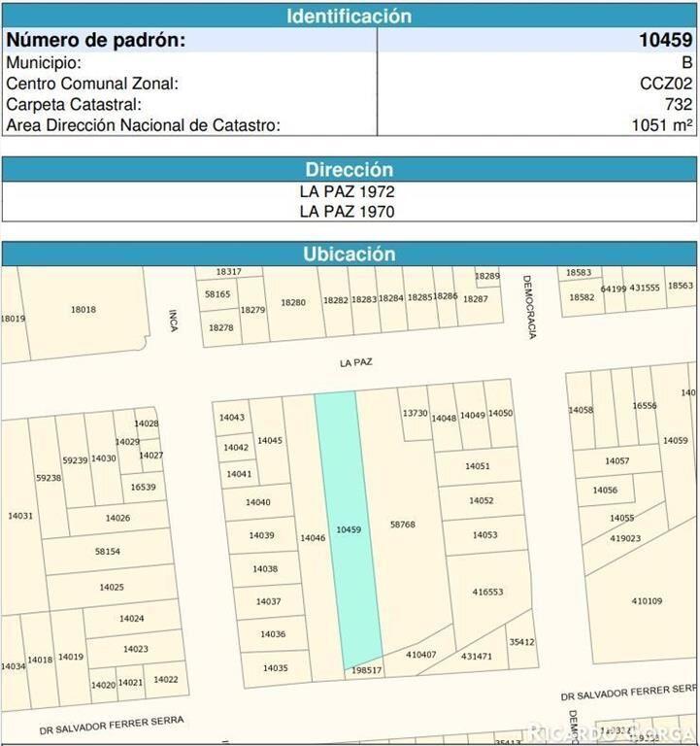Screen dimensions: 700x746
Task: Click the 'Número de padrón:' label
Action: (95, 40)
